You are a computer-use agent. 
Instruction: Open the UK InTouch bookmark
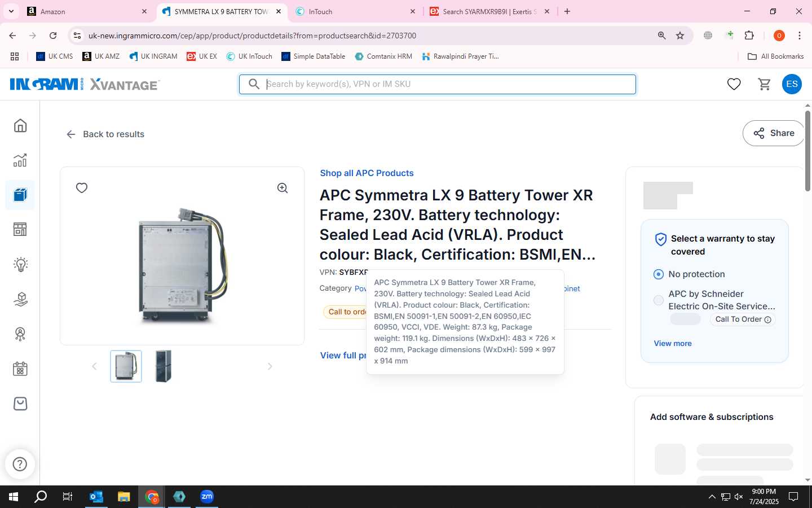click(249, 56)
